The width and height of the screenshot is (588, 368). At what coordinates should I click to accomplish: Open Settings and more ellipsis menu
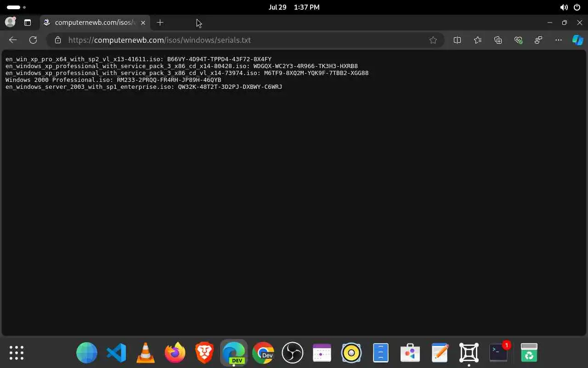pyautogui.click(x=559, y=40)
